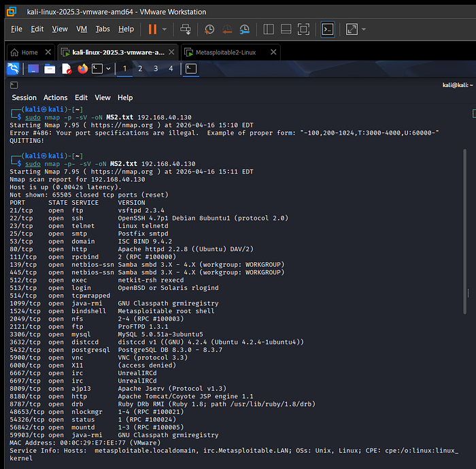This screenshot has height=469, width=476.
Task: Open the terminal launcher in panel
Action: click(x=97, y=69)
